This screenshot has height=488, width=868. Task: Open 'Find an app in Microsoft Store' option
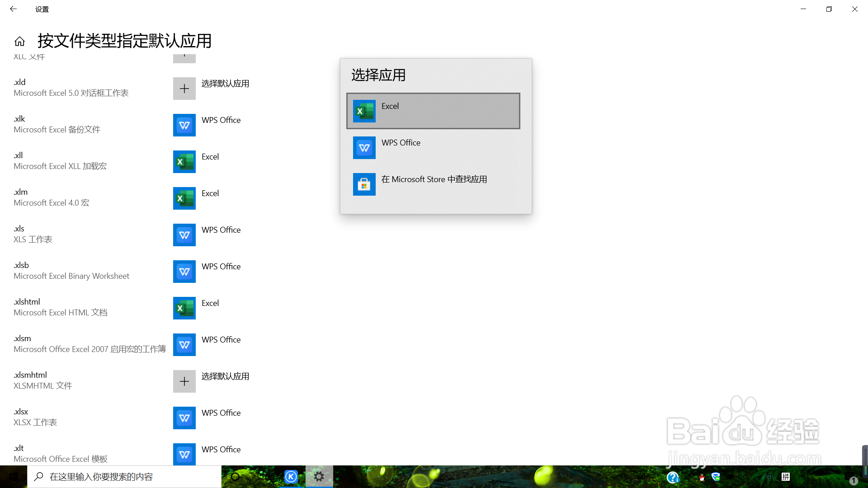pyautogui.click(x=433, y=184)
